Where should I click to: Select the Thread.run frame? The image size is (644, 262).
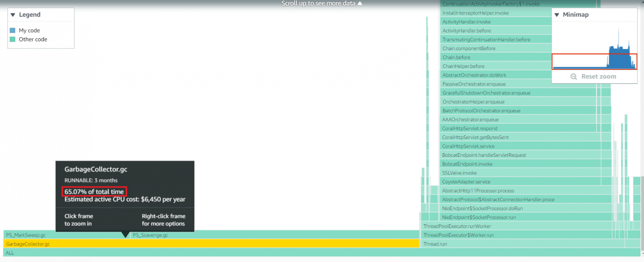coord(511,244)
